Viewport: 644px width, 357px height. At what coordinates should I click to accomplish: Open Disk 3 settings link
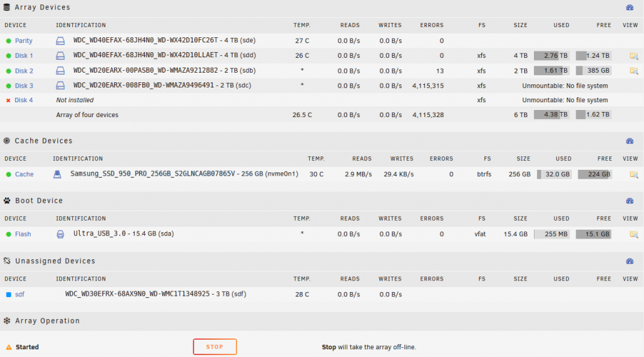(x=24, y=86)
